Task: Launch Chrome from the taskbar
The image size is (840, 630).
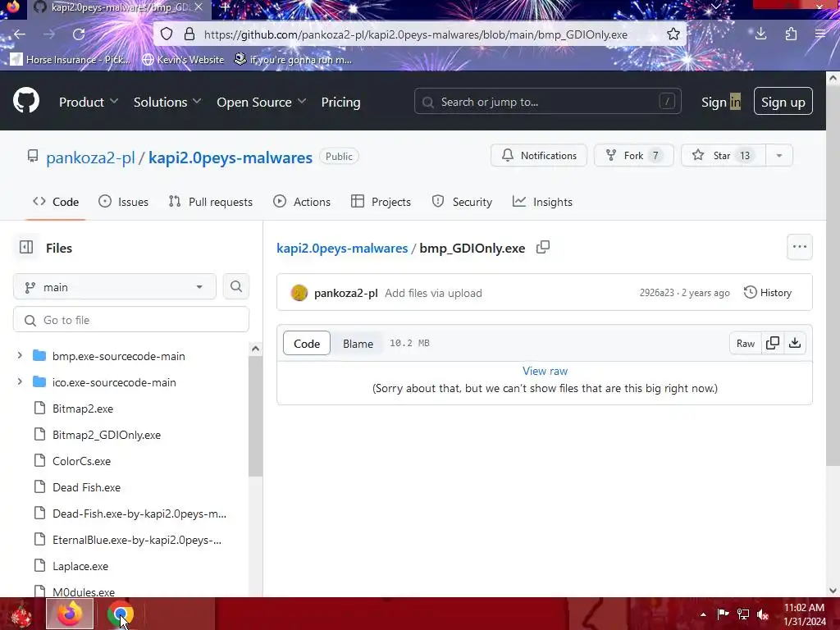Action: 120,614
